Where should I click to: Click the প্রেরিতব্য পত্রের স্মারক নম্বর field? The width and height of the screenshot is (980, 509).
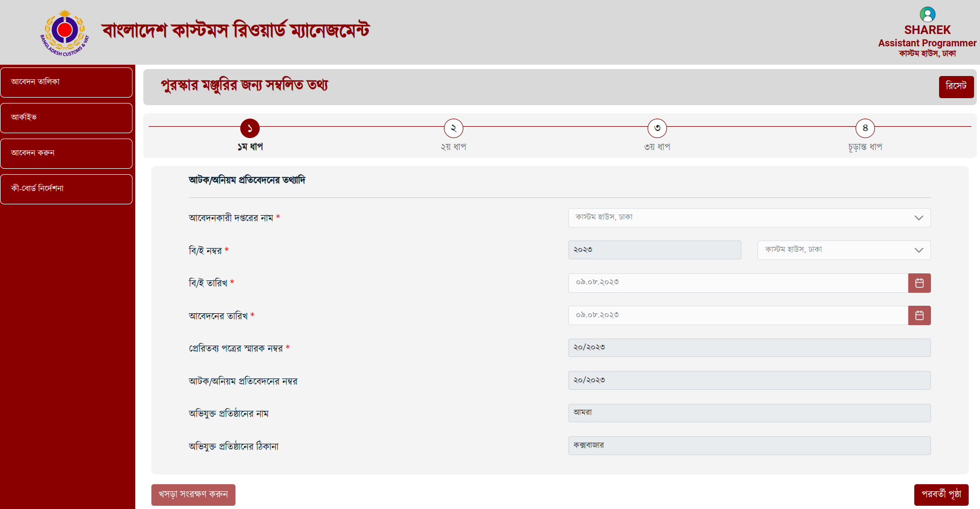749,348
